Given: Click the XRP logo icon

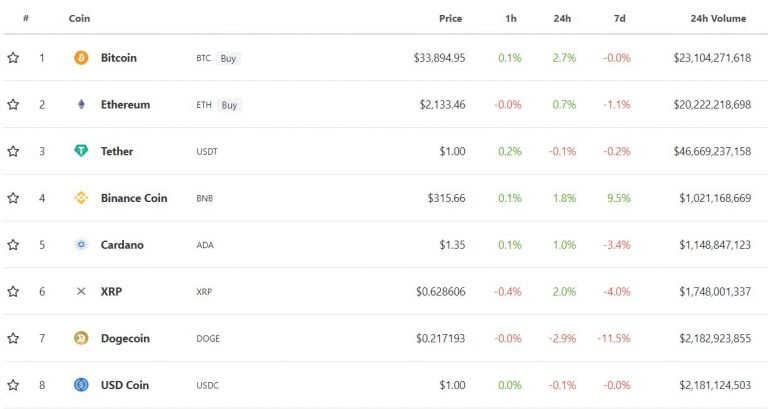Looking at the screenshot, I should 81,291.
